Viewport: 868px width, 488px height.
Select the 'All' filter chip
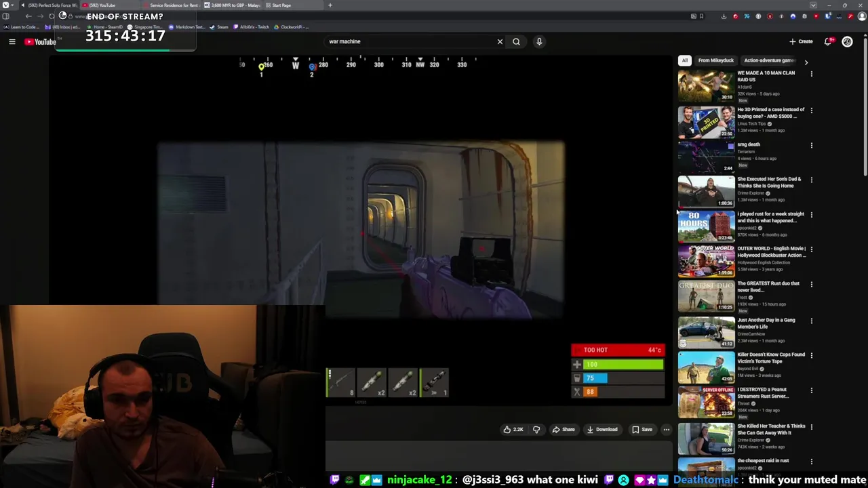tap(685, 60)
